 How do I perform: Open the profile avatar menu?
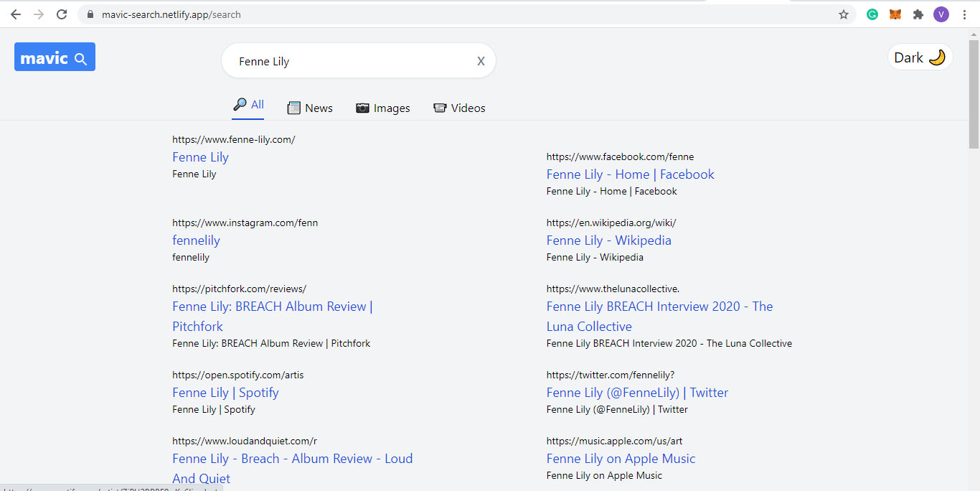point(941,14)
